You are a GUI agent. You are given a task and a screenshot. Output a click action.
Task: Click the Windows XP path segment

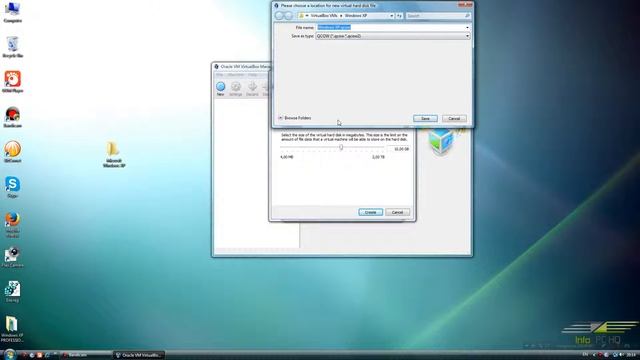click(x=356, y=16)
